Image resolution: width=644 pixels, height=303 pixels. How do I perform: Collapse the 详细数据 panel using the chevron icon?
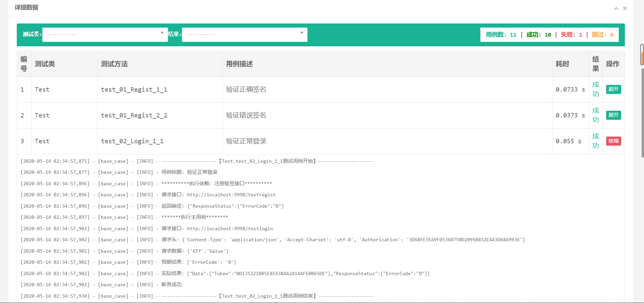pos(616,8)
